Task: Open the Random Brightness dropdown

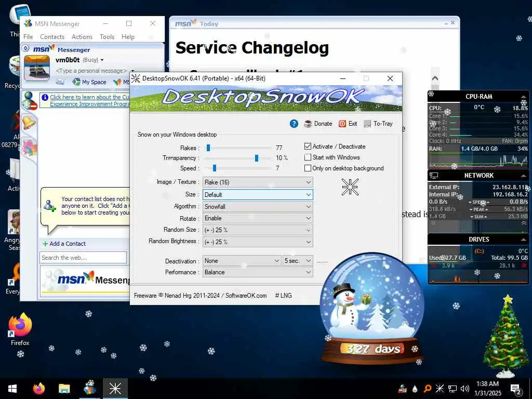Action: point(258,242)
